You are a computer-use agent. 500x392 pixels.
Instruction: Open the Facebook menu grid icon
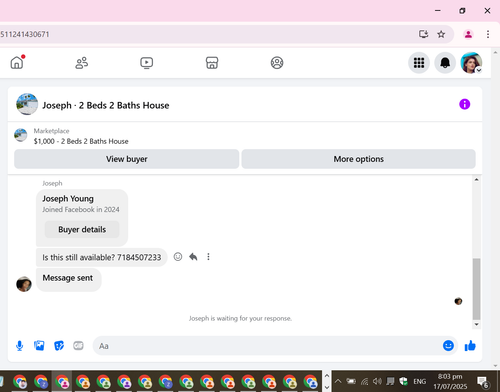(x=419, y=63)
